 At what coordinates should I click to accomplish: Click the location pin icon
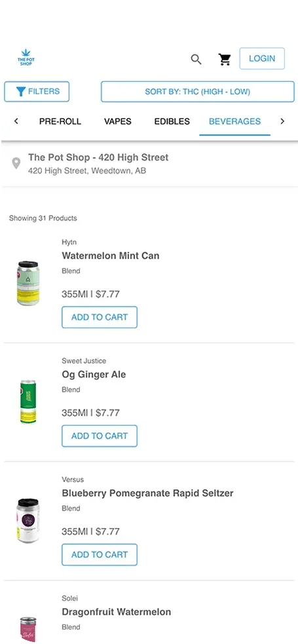click(x=16, y=164)
